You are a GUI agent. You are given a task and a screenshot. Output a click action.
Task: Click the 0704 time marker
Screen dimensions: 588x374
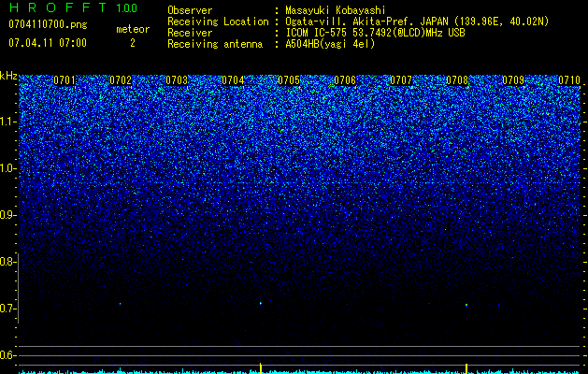pos(233,80)
